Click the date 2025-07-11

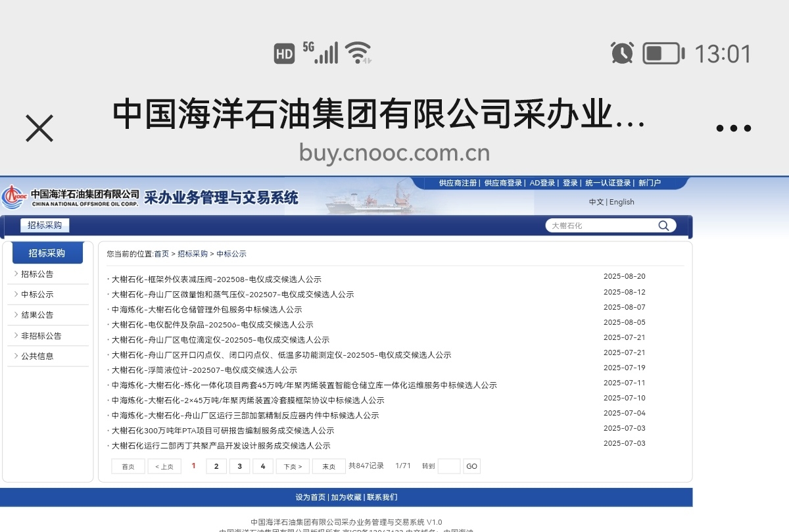(625, 383)
